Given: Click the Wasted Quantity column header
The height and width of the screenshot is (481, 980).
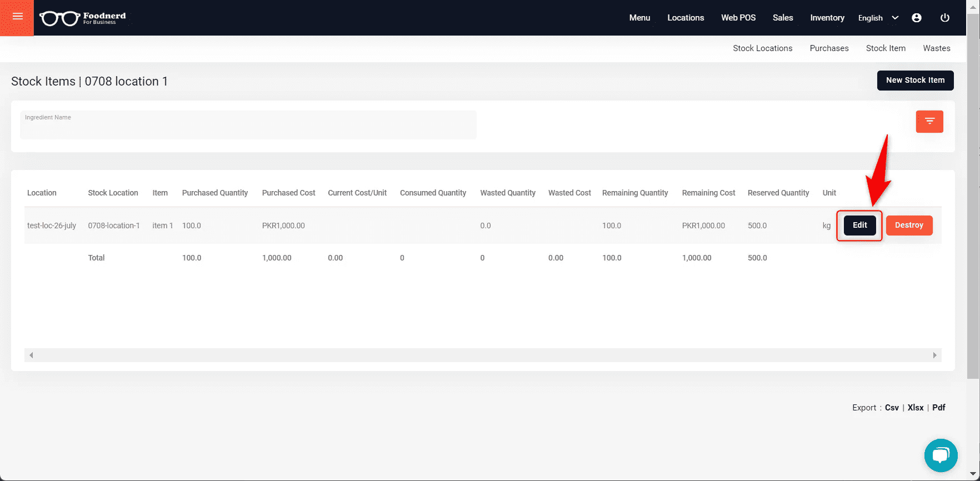Looking at the screenshot, I should (508, 193).
